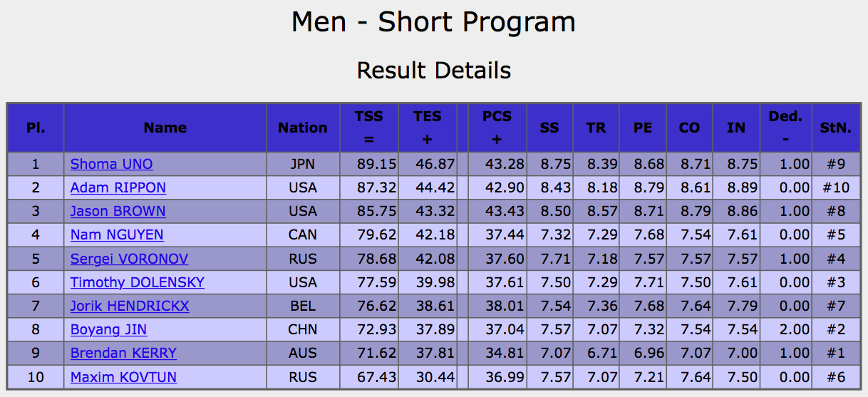This screenshot has width=868, height=397.
Task: Select Brendan KERRY link
Action: click(x=123, y=353)
